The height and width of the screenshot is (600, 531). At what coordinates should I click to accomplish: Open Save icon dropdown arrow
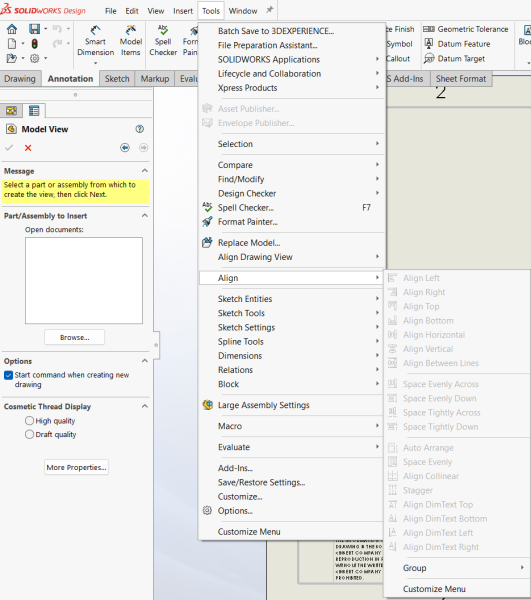pos(46,29)
